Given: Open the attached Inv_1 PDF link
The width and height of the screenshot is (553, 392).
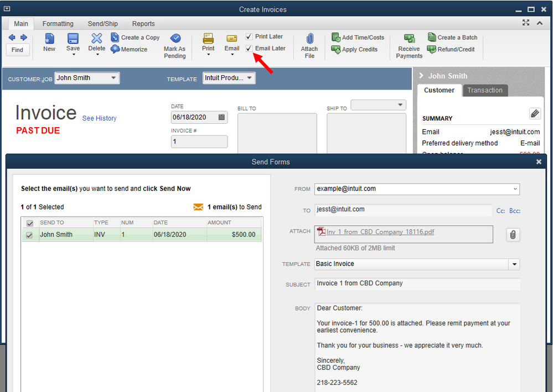Looking at the screenshot, I should click(380, 232).
